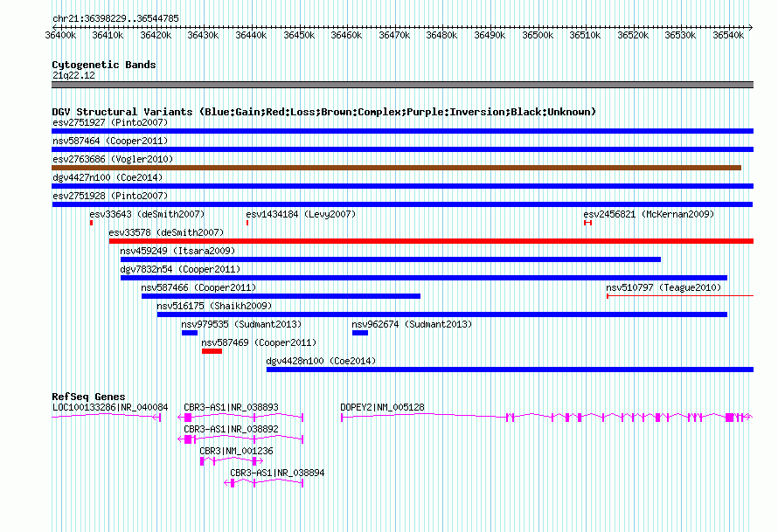Image resolution: width=778 pixels, height=532 pixels.
Task: Select the nsv962674 (Sudmant2013) blue bar
Action: (x=360, y=333)
